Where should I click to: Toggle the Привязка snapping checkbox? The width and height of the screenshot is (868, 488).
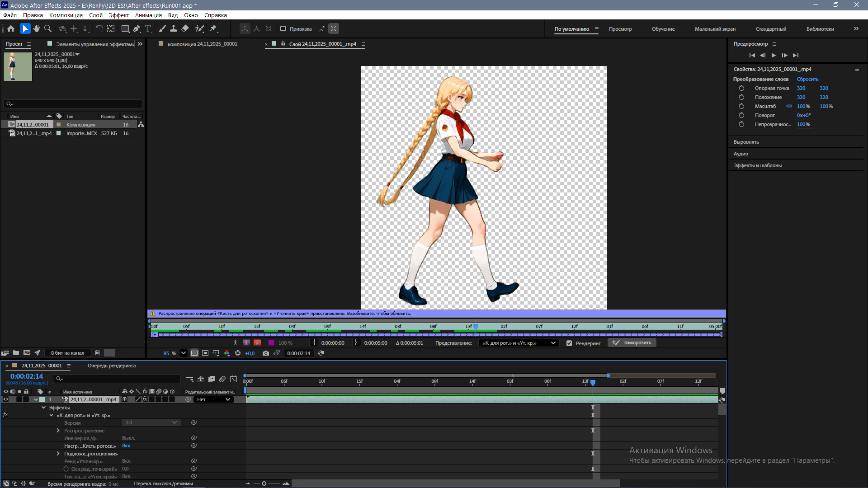coord(283,28)
